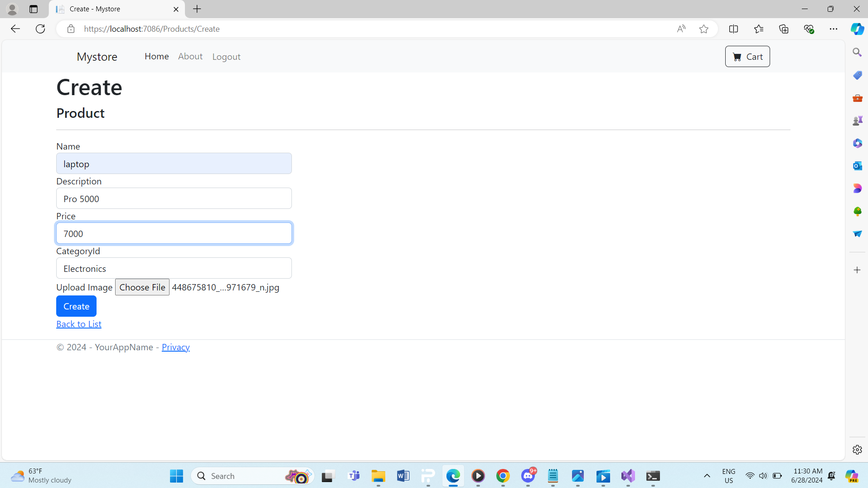Open clock and date 11:30 AM

coord(807,476)
